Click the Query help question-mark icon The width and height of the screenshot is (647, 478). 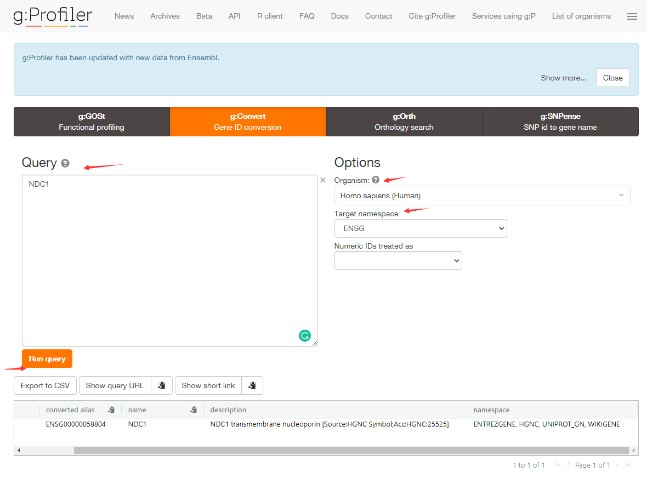(x=65, y=163)
